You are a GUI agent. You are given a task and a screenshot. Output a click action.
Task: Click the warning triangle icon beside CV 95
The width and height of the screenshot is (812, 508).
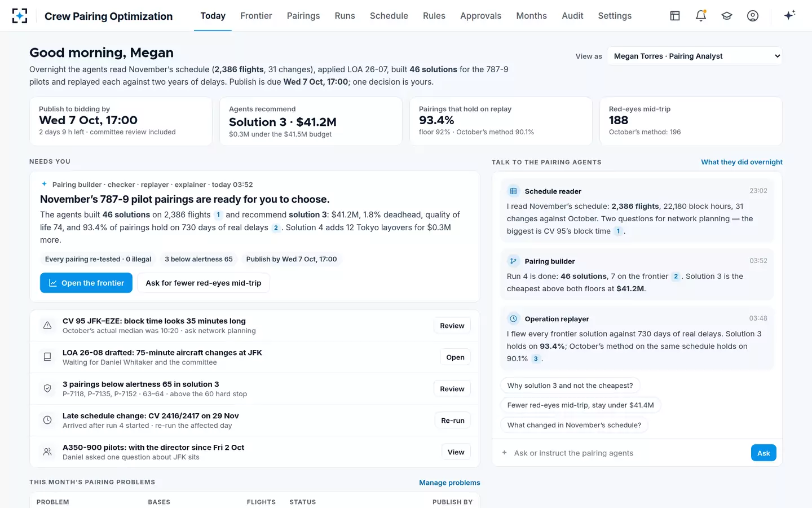pos(47,326)
